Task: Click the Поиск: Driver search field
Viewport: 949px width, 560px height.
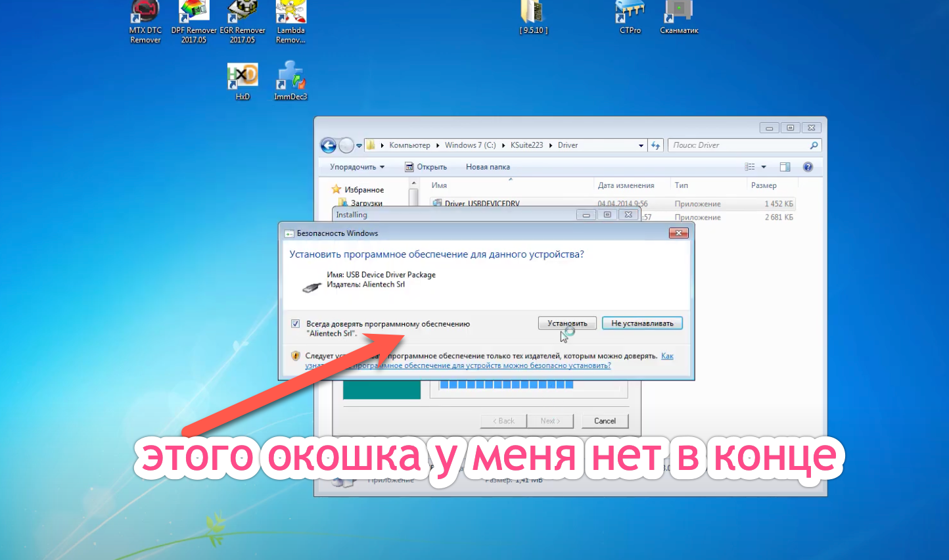Action: (x=739, y=145)
